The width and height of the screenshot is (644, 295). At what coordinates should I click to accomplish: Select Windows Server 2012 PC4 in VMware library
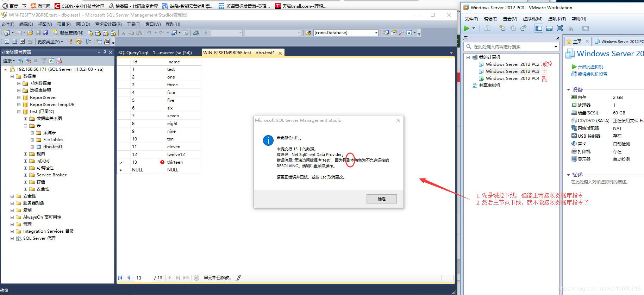coord(512,79)
